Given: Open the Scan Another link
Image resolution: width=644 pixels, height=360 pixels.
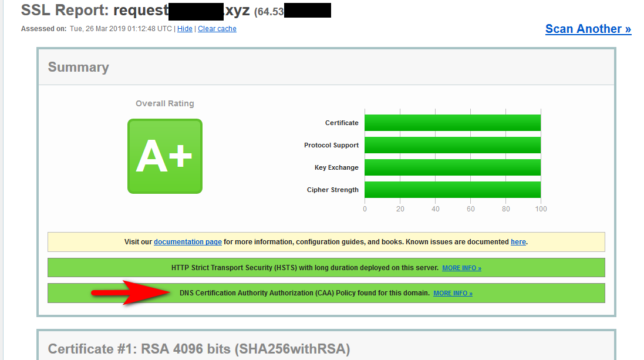Looking at the screenshot, I should [x=588, y=28].
